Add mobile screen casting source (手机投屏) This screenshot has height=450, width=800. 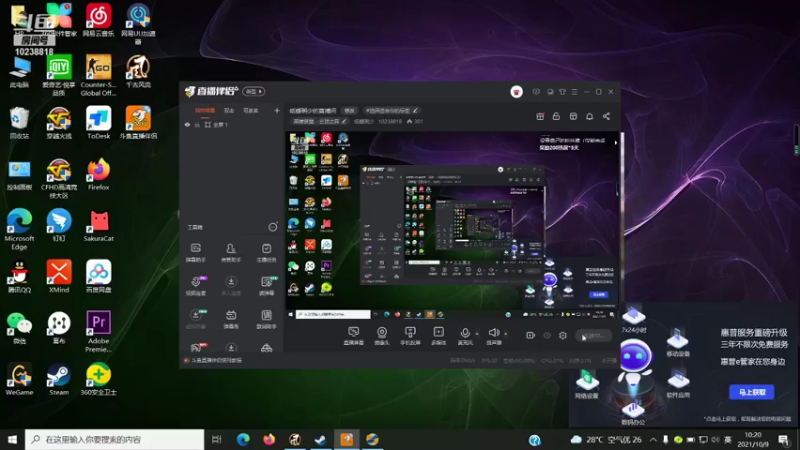coord(410,336)
